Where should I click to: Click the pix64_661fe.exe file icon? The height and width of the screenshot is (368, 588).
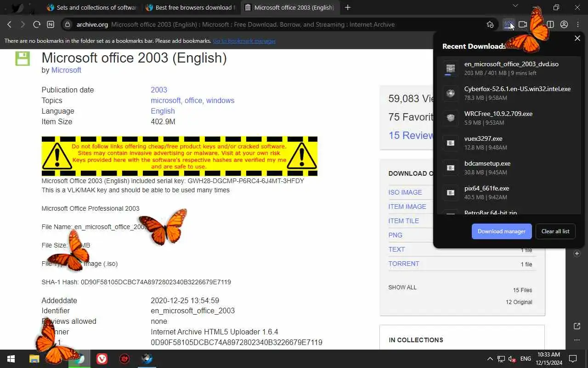pyautogui.click(x=451, y=193)
